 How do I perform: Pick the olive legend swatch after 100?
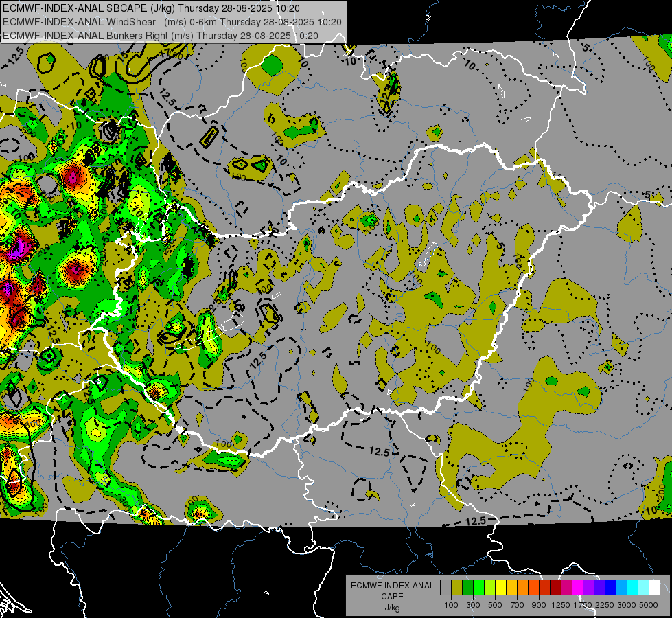(457, 587)
